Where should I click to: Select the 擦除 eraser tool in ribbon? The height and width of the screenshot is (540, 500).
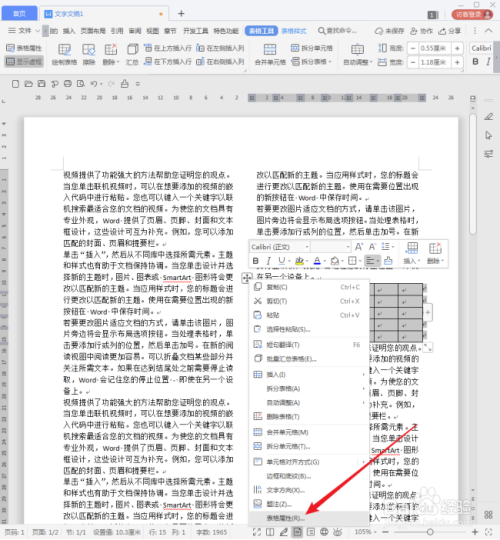[88, 54]
